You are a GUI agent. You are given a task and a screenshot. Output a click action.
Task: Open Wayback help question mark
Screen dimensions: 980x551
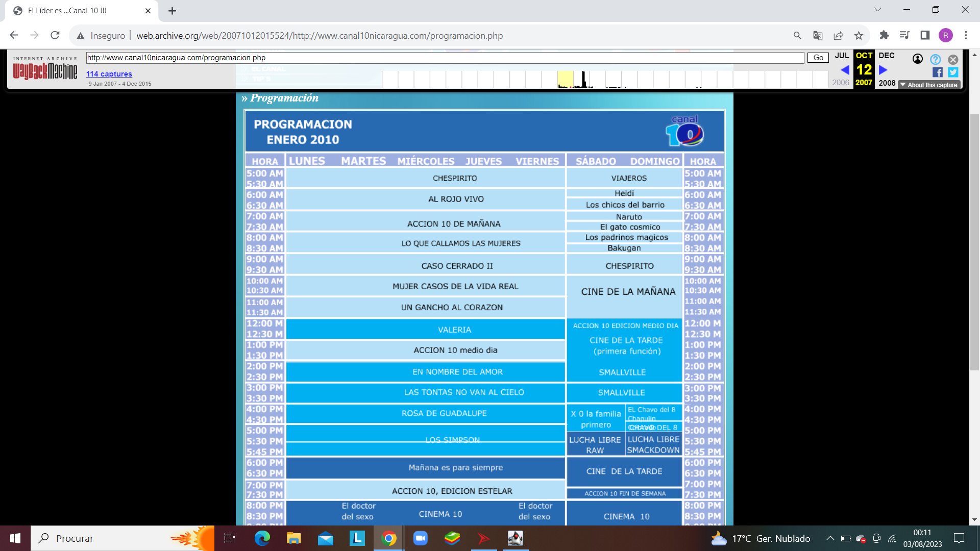point(935,59)
